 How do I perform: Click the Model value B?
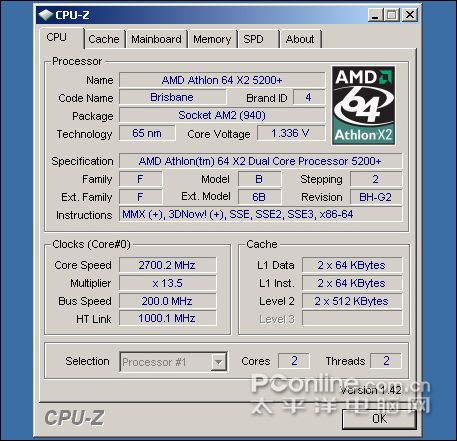pos(259,179)
